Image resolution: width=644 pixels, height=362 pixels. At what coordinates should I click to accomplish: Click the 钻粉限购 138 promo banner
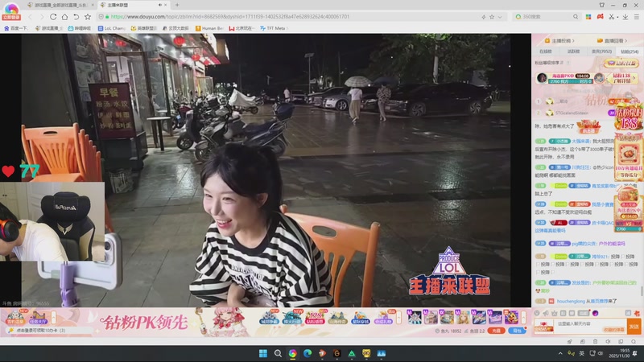coord(629,119)
